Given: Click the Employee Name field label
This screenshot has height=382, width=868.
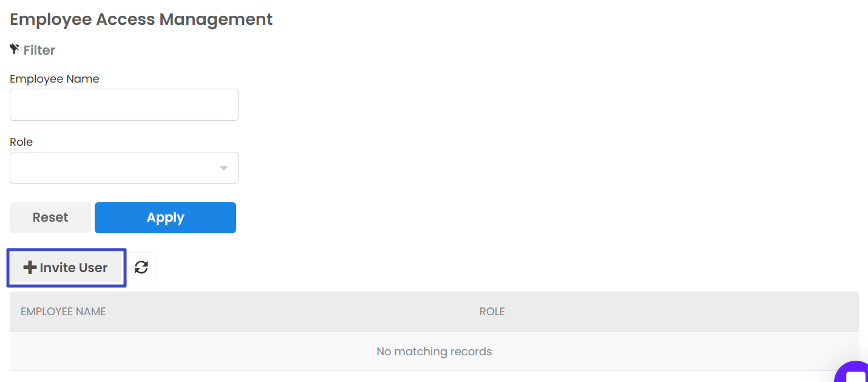Looking at the screenshot, I should 55,79.
